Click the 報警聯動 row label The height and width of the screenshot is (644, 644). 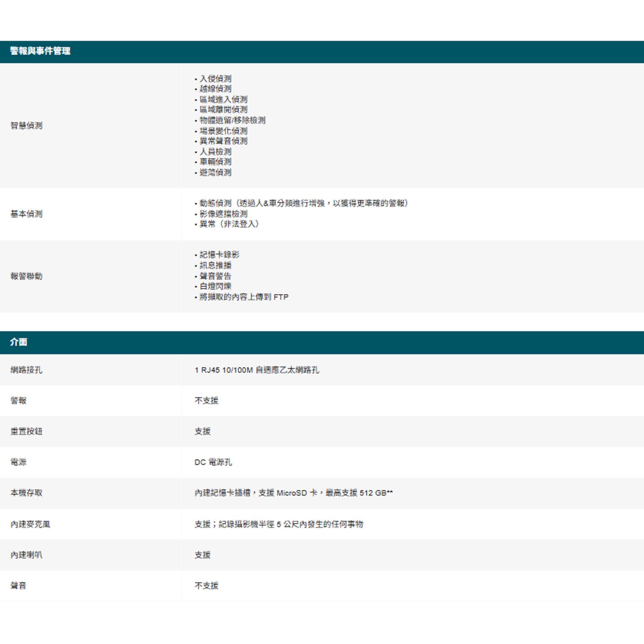tap(26, 276)
